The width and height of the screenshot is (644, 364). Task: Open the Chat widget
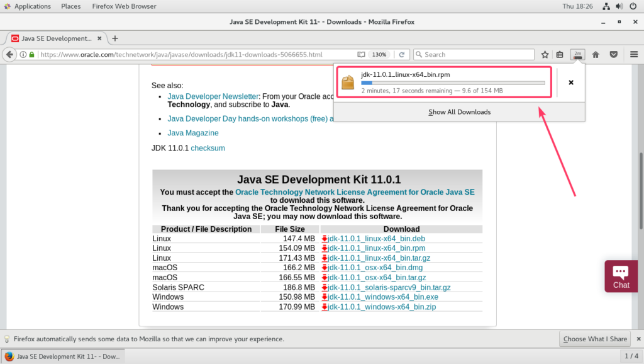pyautogui.click(x=621, y=276)
